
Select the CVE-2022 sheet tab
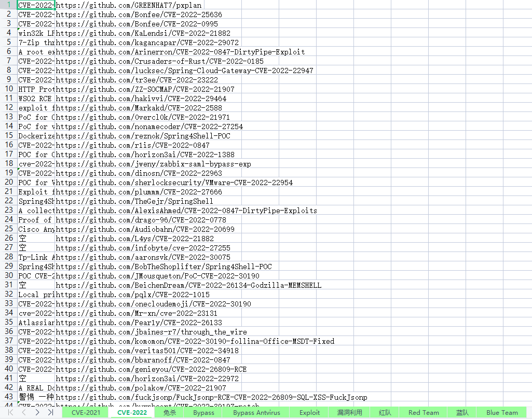132,413
